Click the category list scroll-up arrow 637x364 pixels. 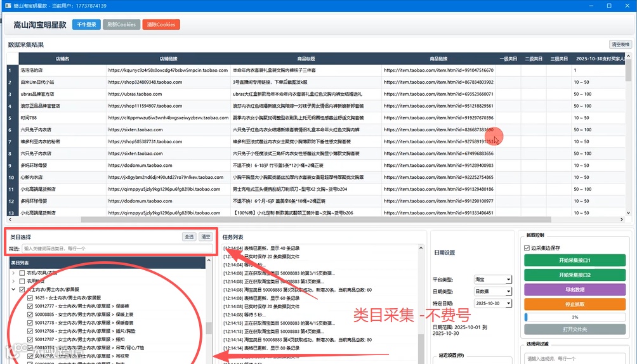[x=209, y=260]
